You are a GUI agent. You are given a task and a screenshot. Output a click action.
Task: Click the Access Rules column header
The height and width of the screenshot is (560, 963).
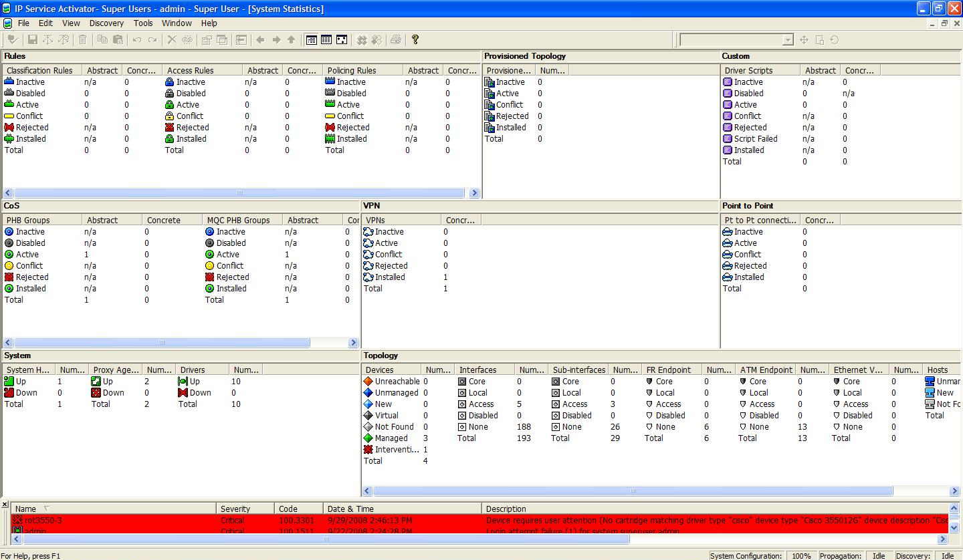pyautogui.click(x=203, y=70)
